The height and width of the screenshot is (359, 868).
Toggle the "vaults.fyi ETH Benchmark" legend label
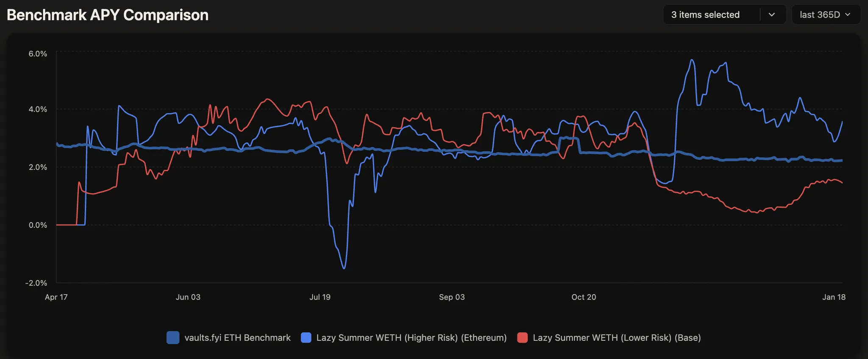(237, 338)
